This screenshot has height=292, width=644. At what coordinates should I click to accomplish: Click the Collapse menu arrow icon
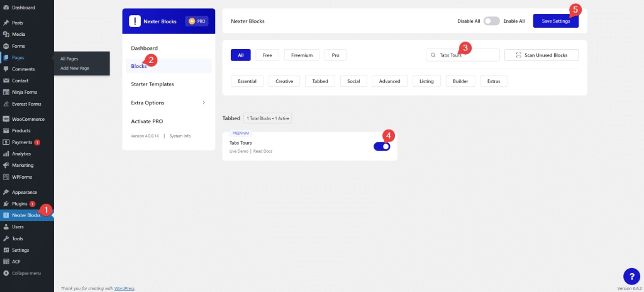tap(6, 273)
